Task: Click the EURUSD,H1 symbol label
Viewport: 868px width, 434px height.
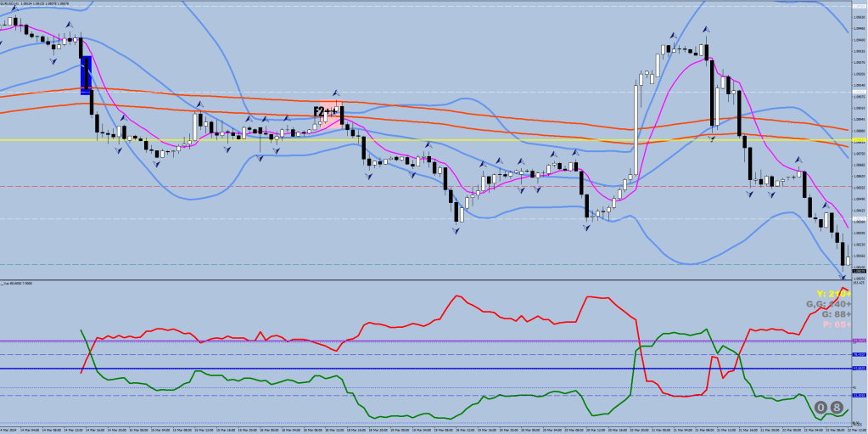Action: 15,3
